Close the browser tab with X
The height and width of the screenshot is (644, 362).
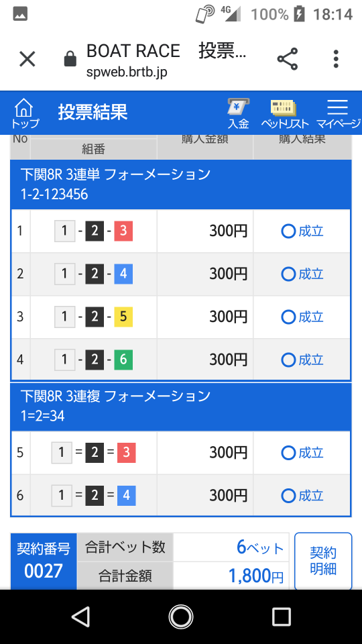(27, 59)
